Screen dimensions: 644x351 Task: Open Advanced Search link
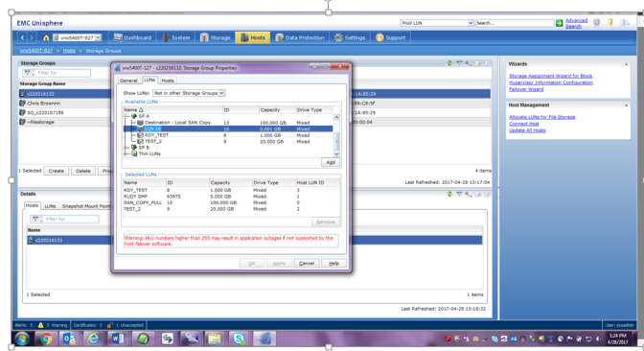pos(576,23)
